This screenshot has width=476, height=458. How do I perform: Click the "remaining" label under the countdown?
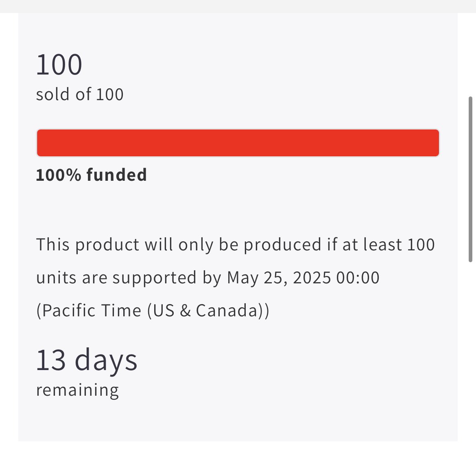click(77, 390)
